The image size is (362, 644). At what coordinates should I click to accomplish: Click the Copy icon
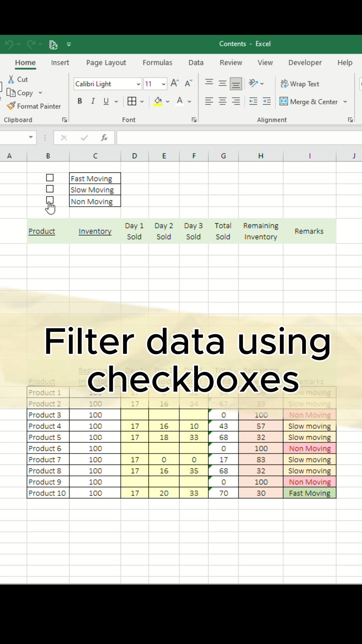[11, 93]
